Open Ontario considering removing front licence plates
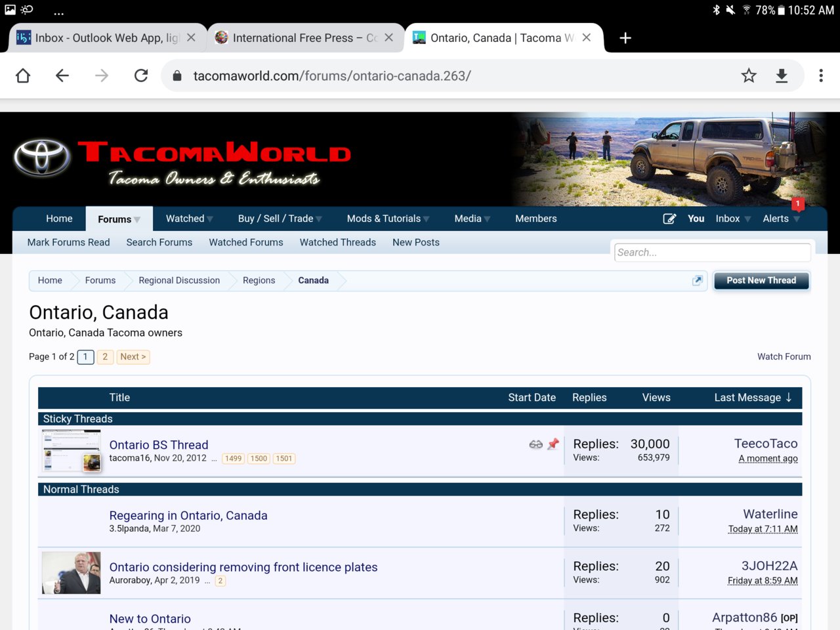This screenshot has width=840, height=630. coord(243,567)
